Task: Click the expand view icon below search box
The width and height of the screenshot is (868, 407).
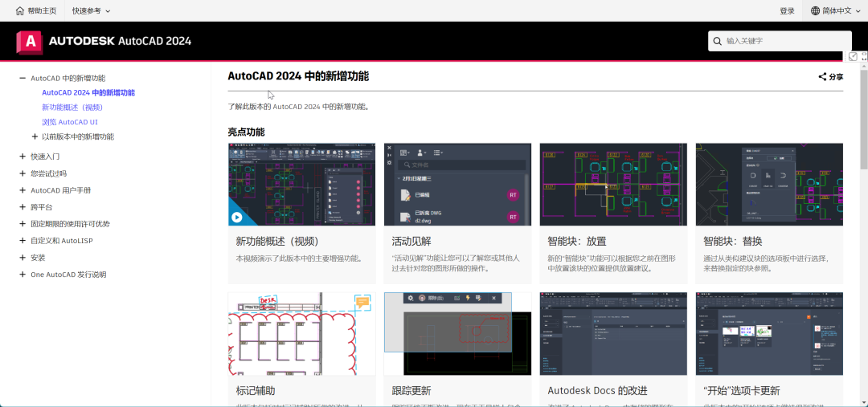Action: point(853,56)
